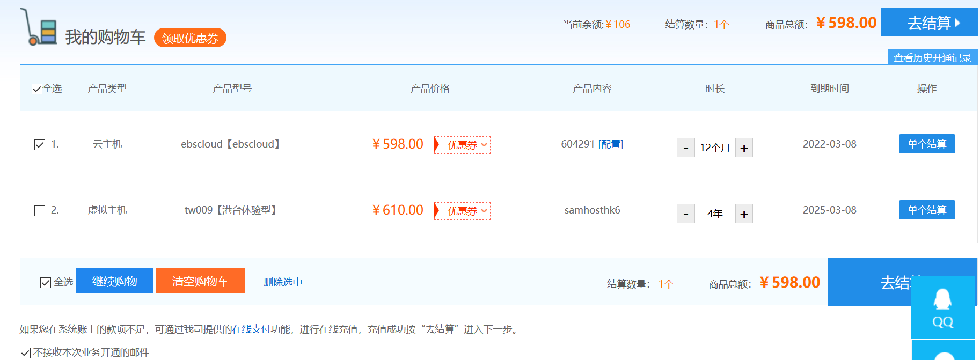Toggle the header 全选 select-all checkbox
This screenshot has height=360, width=980.
point(37,89)
